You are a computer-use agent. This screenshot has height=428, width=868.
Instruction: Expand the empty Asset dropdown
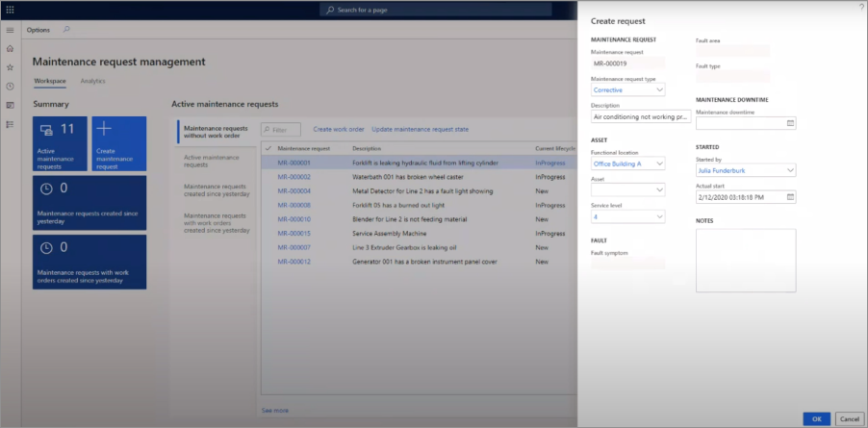click(659, 190)
